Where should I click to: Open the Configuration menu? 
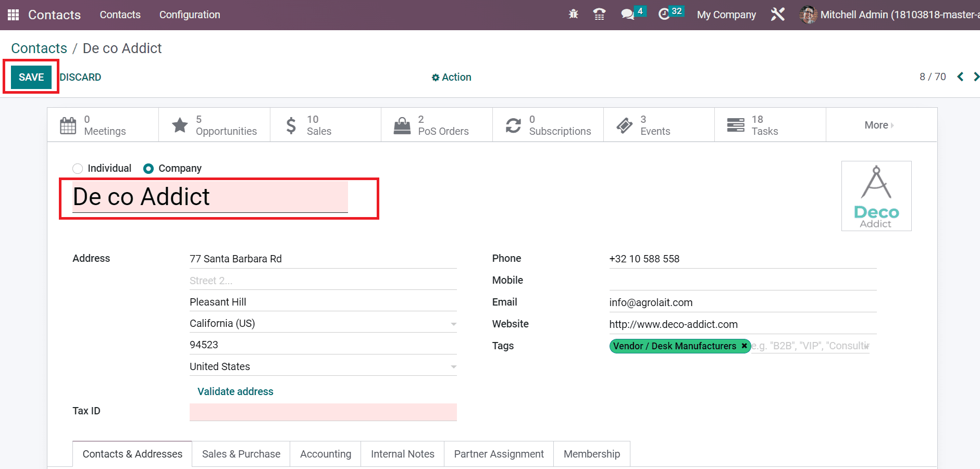tap(190, 15)
